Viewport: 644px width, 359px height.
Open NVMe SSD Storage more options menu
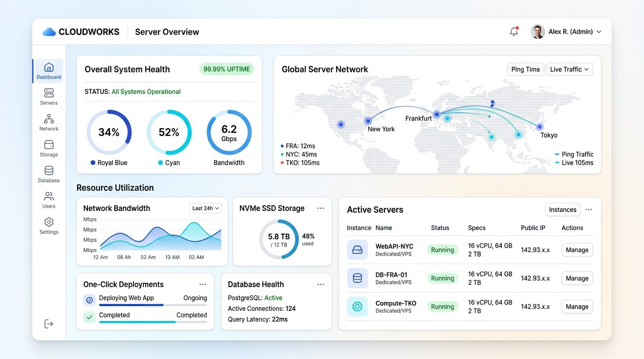[x=321, y=208]
